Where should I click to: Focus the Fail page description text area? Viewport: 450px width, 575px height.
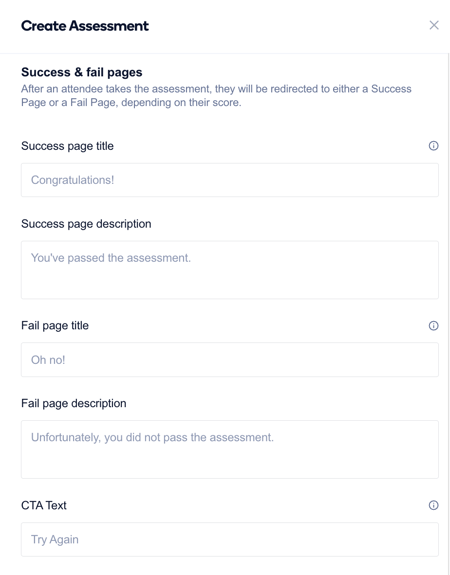(230, 450)
